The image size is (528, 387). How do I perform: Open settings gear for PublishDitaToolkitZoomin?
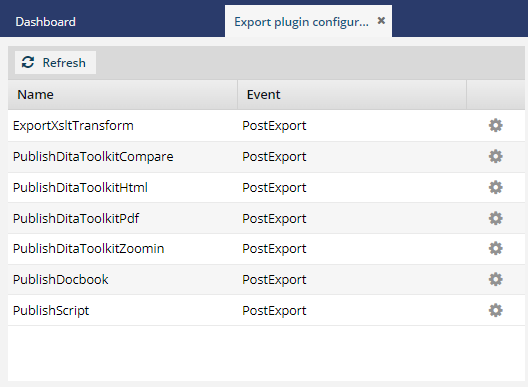pos(495,249)
